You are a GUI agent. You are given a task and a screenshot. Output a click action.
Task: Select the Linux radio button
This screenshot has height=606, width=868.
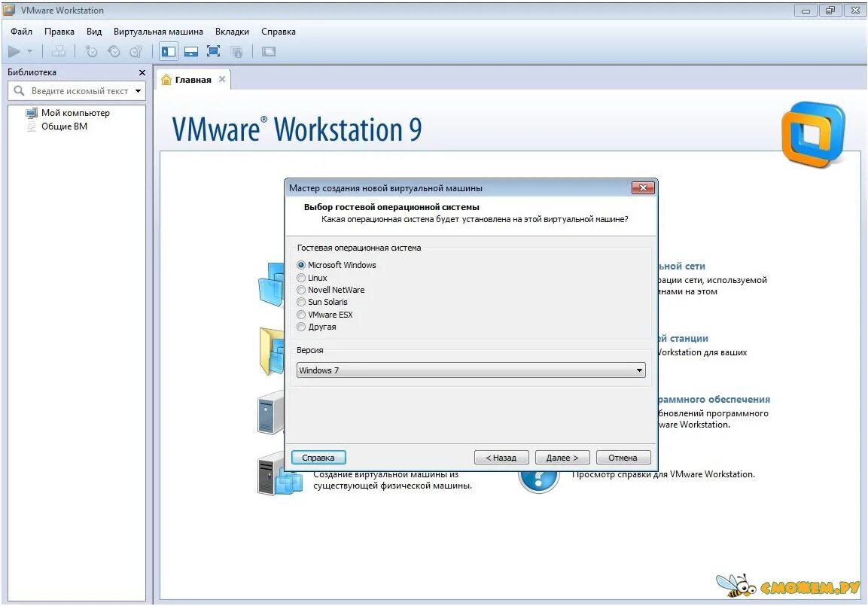tap(301, 278)
